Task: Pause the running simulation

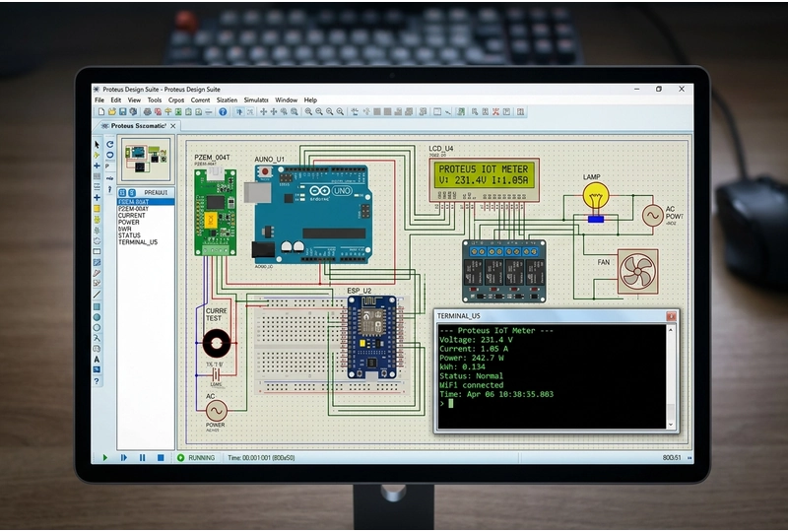Action: 142,457
